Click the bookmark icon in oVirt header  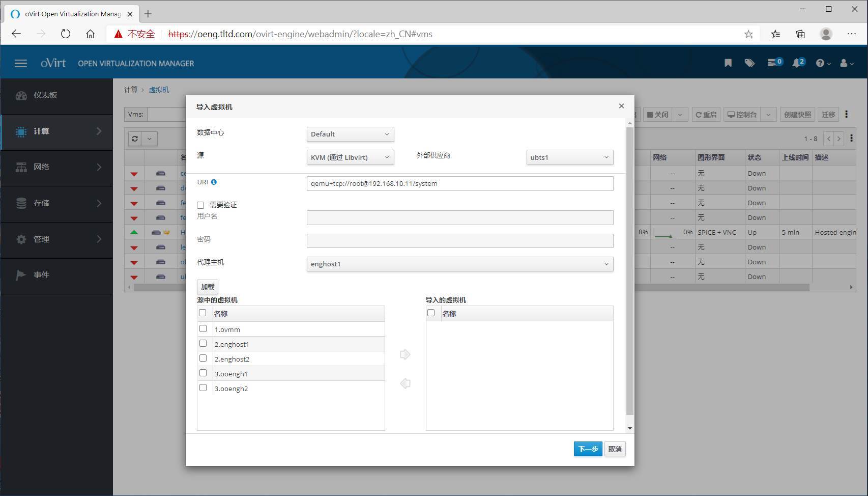pos(728,63)
